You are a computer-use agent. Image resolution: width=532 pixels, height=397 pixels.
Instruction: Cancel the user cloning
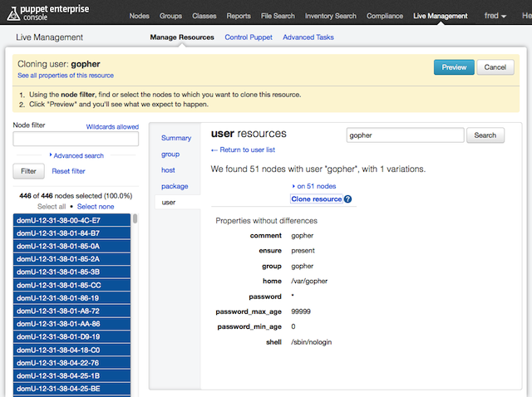495,67
